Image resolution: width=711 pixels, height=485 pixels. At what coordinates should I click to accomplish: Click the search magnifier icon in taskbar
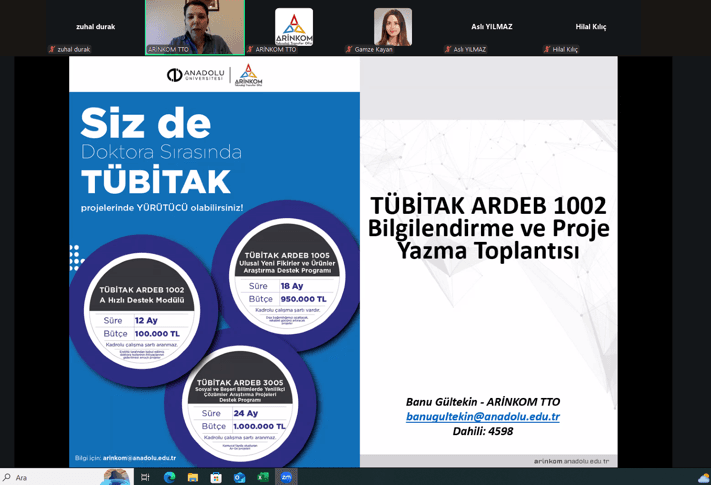click(7, 477)
